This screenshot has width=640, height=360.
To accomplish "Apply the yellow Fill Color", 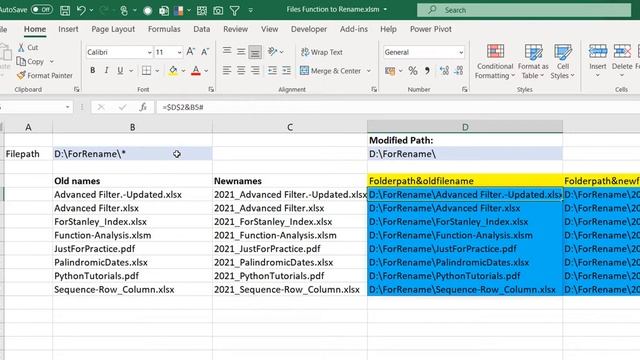I will click(x=173, y=71).
